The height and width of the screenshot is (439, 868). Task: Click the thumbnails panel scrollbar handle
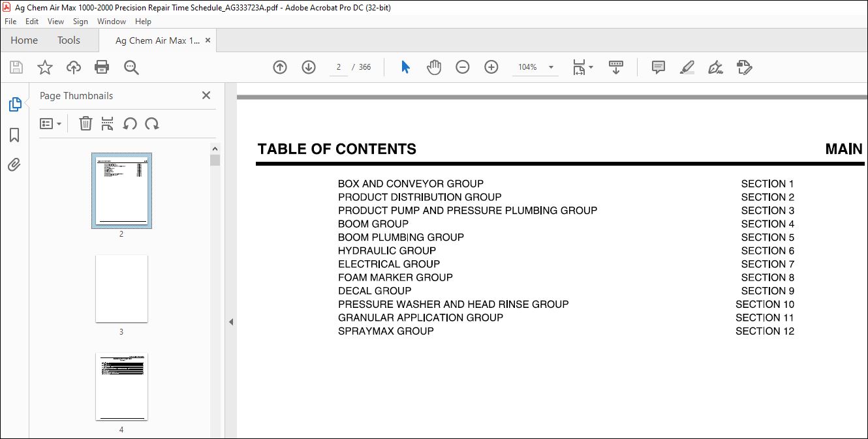coord(215,160)
